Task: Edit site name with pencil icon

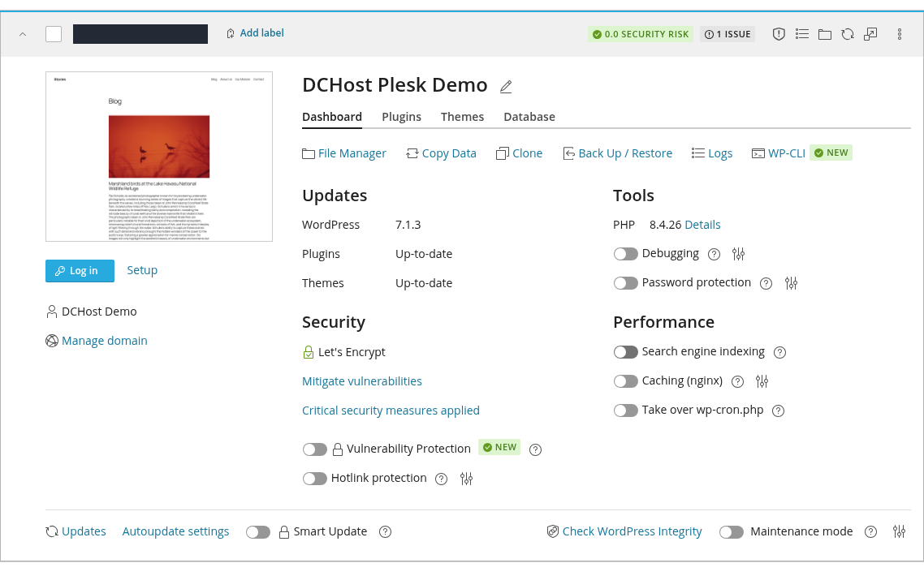Action: click(506, 87)
